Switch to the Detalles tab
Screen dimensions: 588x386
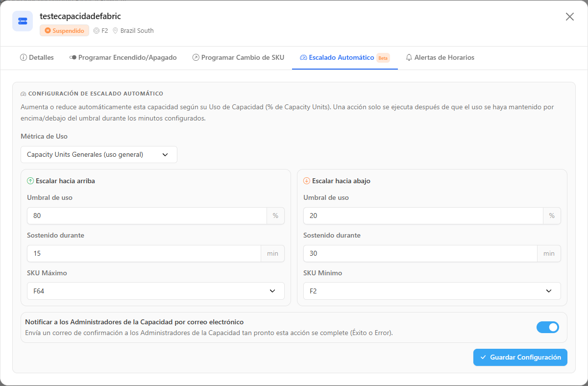pos(37,57)
